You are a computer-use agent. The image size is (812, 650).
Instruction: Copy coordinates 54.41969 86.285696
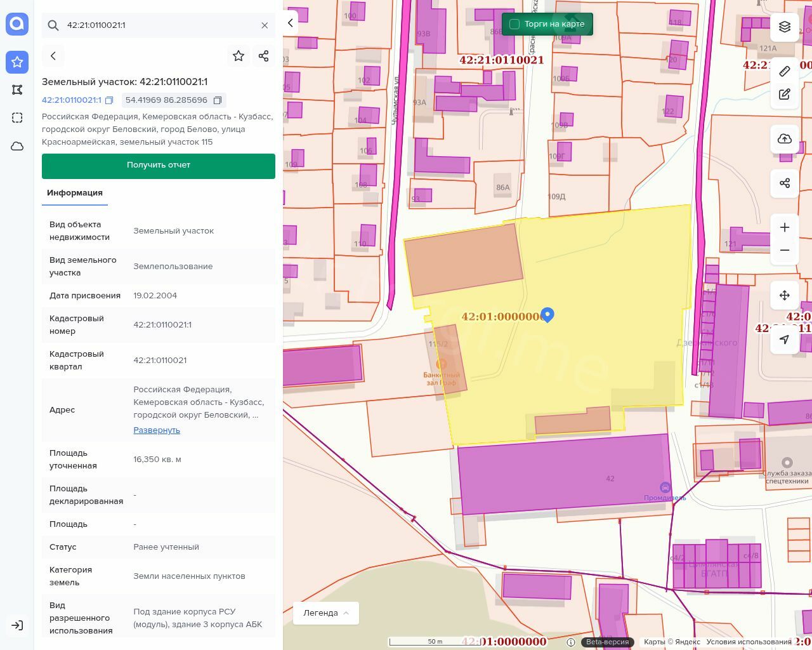218,100
